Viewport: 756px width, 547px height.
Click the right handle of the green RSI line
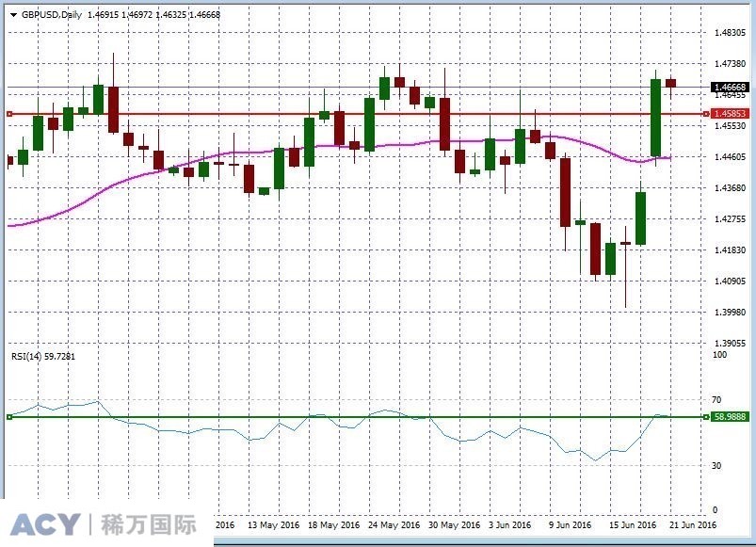click(x=706, y=417)
